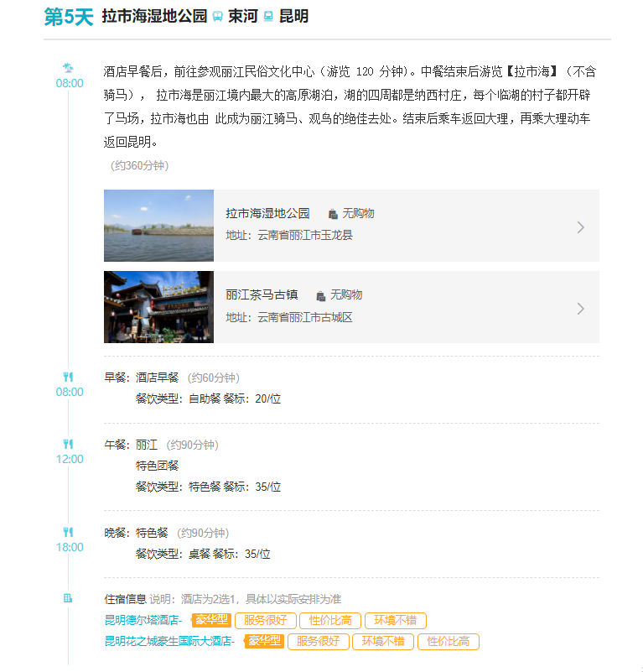Click 拉市海湿地公园 attraction name in card
643x672 pixels.
pos(267,213)
